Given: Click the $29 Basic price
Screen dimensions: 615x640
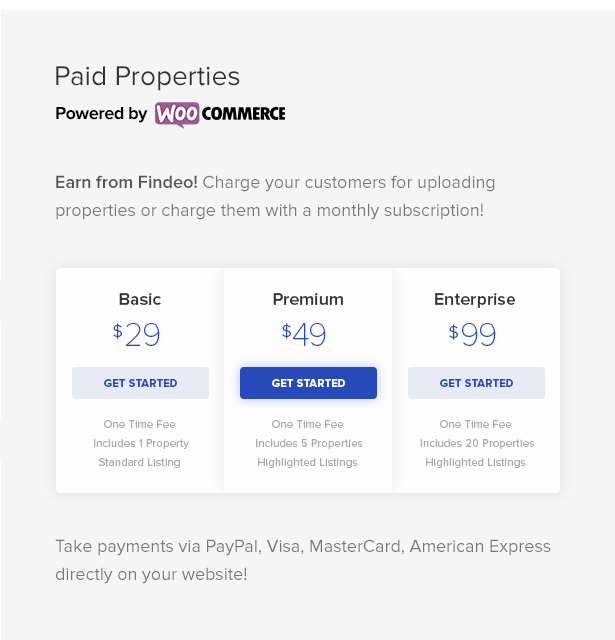Looking at the screenshot, I should [x=138, y=334].
